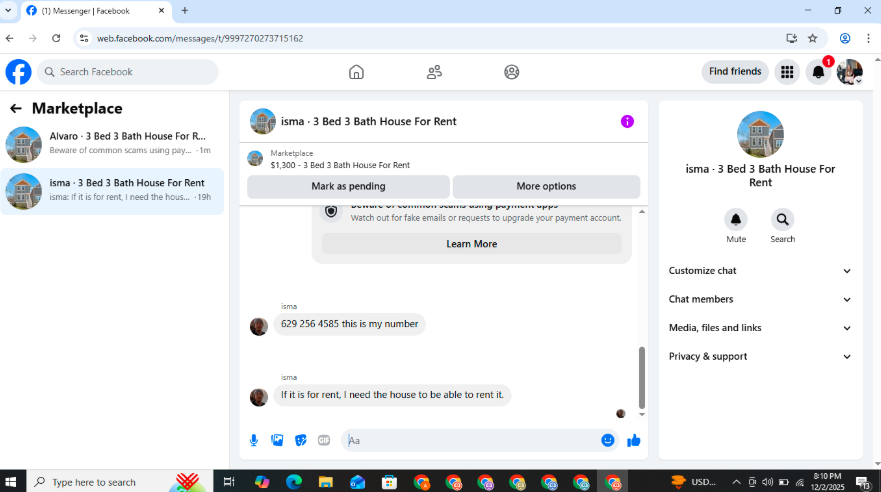This screenshot has width=881, height=492.
Task: Click the house thumbnail in the chat header
Action: (x=262, y=121)
